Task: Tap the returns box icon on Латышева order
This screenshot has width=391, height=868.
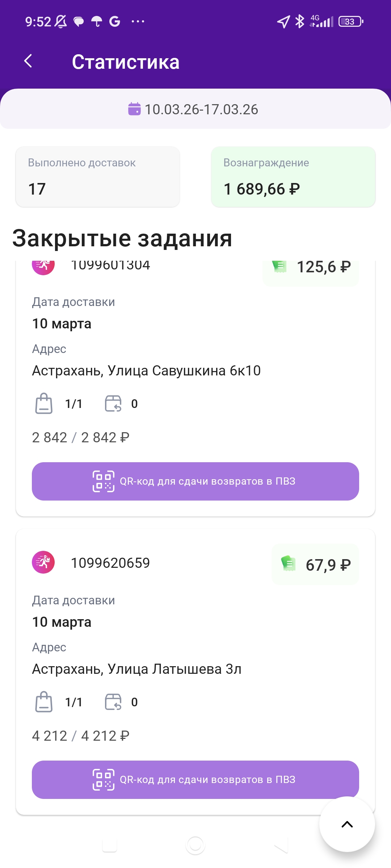Action: [113, 702]
